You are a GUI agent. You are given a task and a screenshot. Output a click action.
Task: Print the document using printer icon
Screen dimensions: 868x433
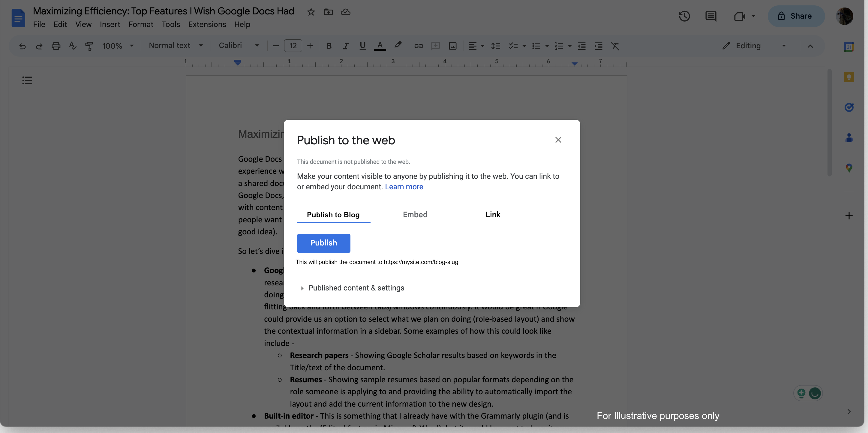(x=56, y=46)
